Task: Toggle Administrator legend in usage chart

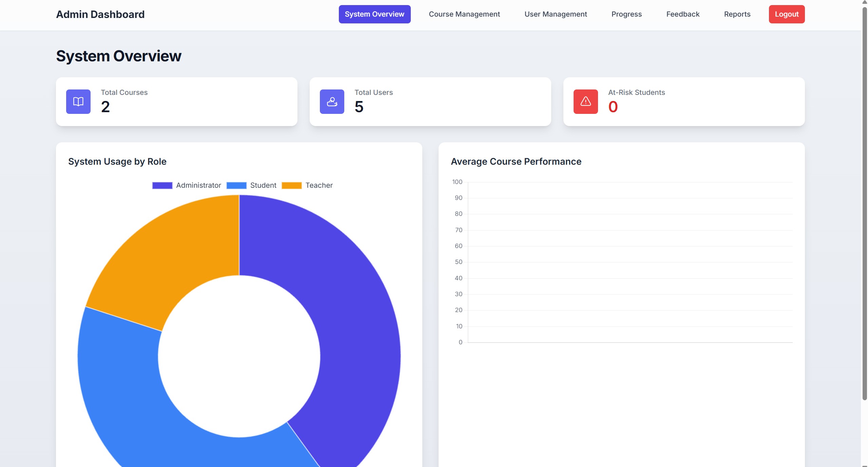Action: [x=198, y=185]
